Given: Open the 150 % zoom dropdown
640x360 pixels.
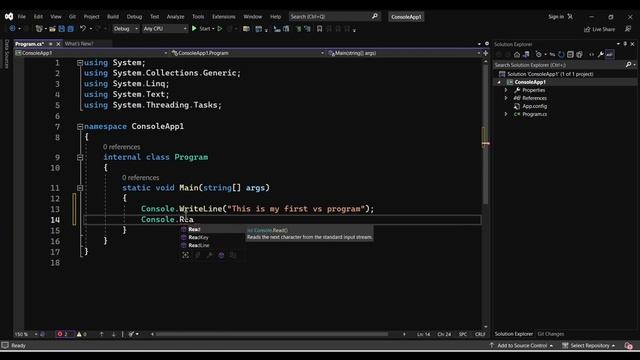Looking at the screenshot, I should (x=26, y=334).
